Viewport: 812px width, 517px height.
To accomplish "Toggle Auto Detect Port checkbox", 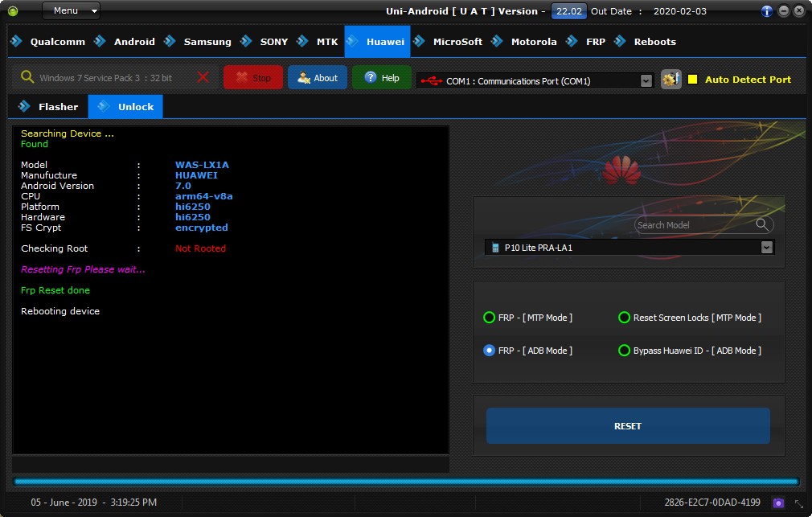I will click(x=692, y=80).
